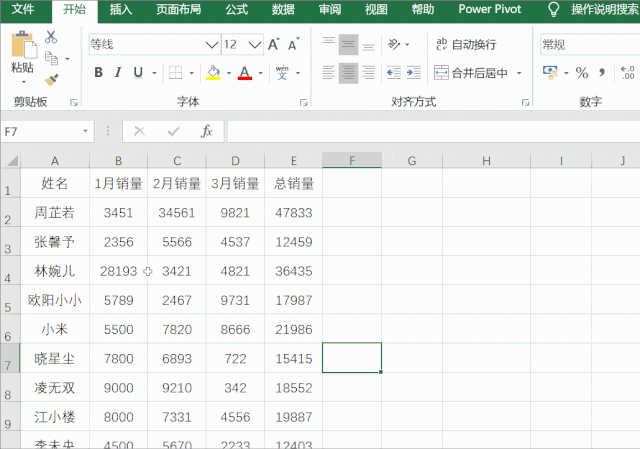Toggle bold formatting
This screenshot has width=640, height=449.
click(x=98, y=73)
